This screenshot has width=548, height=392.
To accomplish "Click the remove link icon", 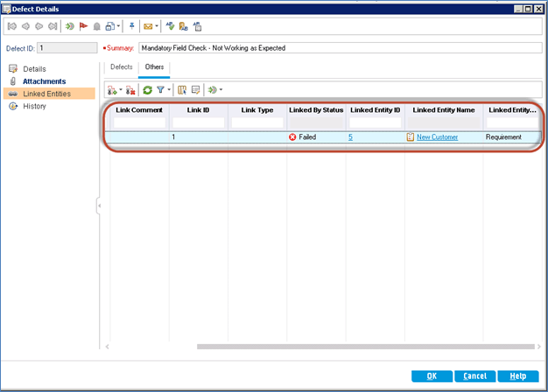I will tap(130, 89).
